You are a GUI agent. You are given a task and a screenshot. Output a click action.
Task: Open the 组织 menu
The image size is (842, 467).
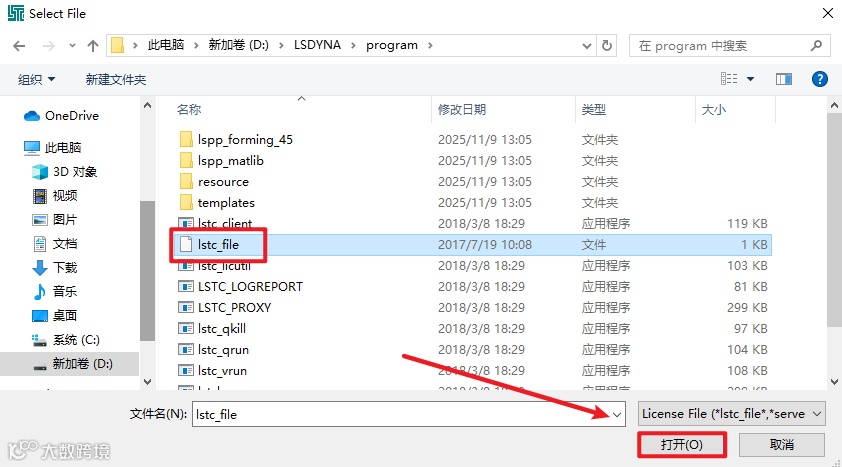[37, 79]
